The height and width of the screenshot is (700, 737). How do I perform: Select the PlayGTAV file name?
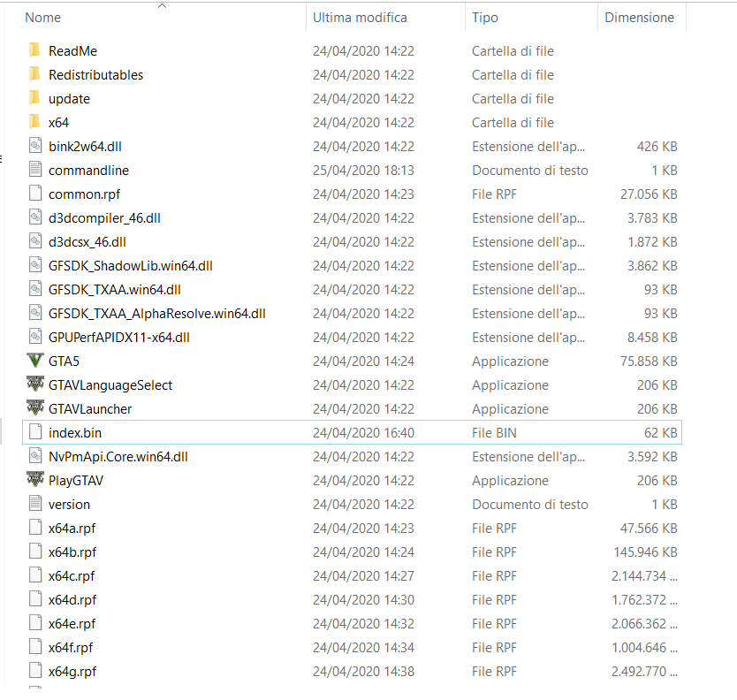tap(76, 481)
